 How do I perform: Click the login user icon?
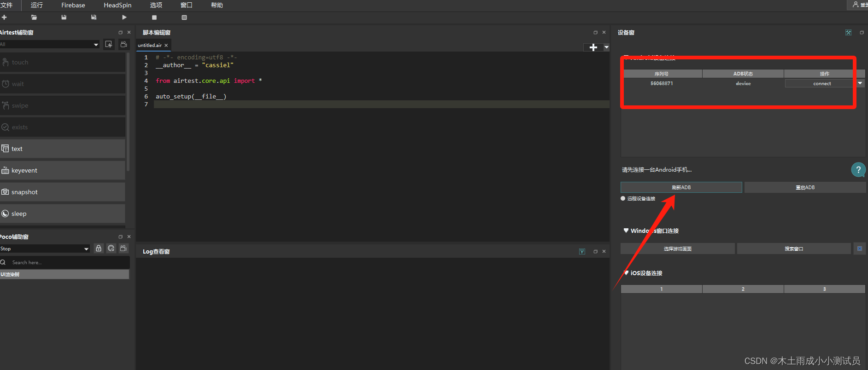(x=856, y=5)
